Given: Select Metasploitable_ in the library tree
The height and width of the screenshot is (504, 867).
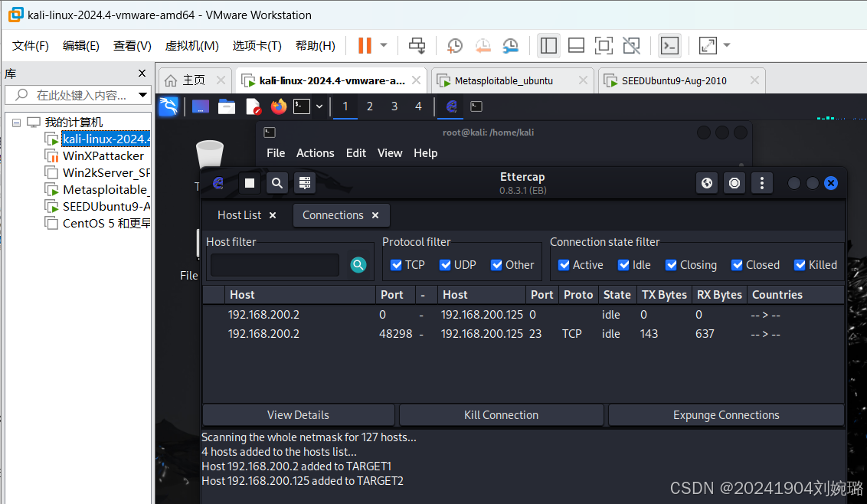Looking at the screenshot, I should point(106,190).
